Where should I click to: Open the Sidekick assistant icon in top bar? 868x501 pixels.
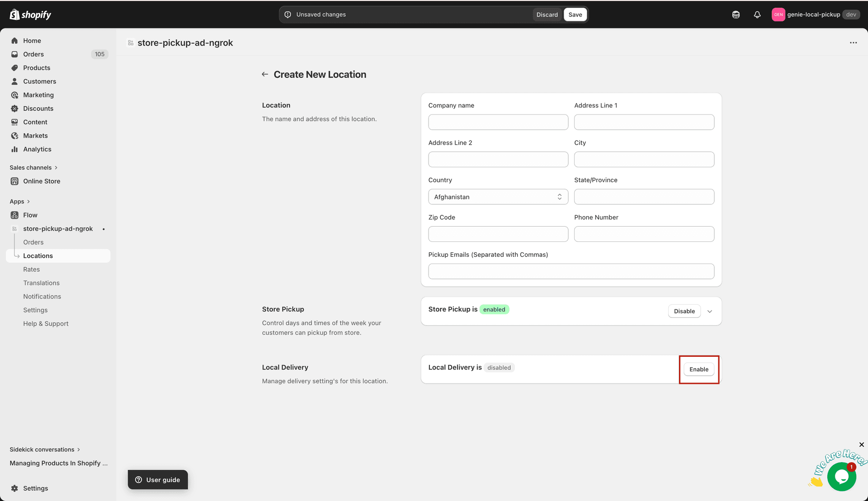(x=736, y=14)
